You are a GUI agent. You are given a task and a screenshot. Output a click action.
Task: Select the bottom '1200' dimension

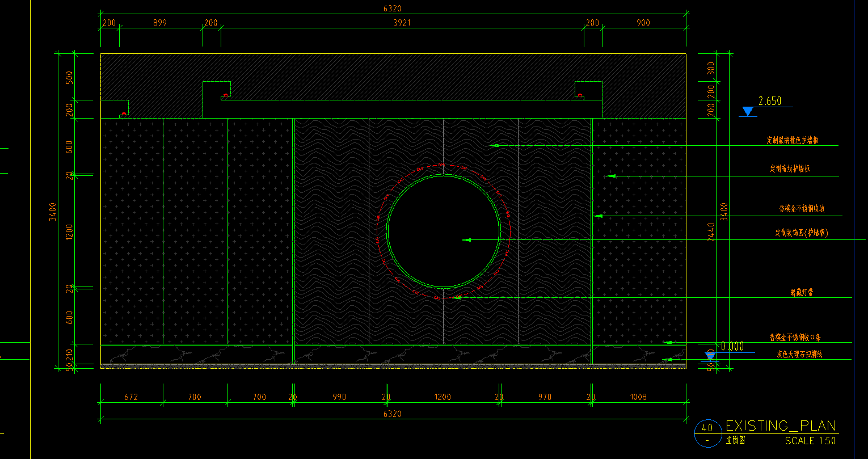coord(443,397)
